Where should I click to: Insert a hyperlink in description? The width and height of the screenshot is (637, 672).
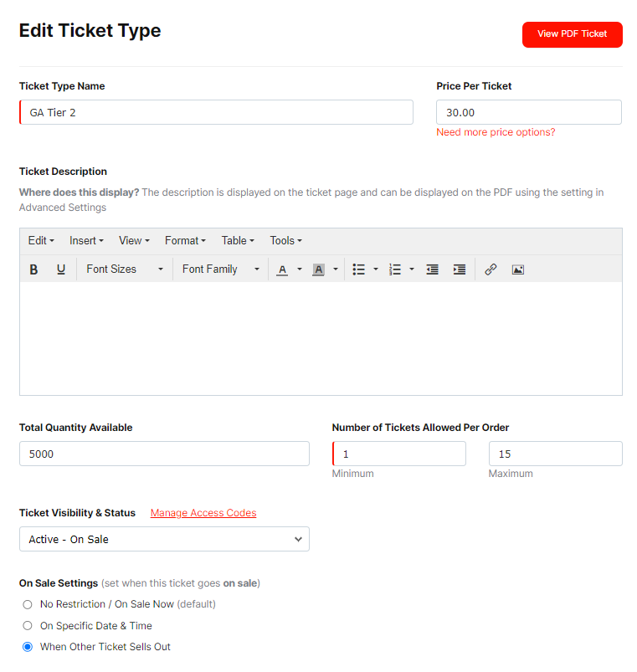tap(491, 269)
